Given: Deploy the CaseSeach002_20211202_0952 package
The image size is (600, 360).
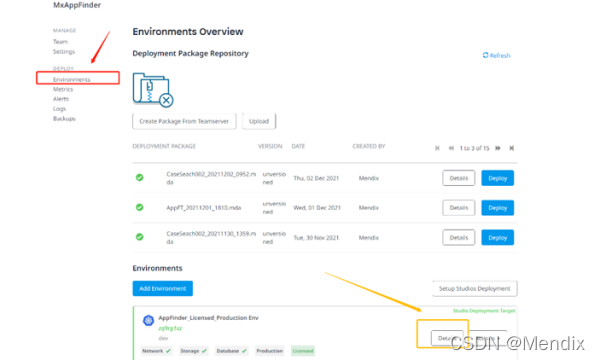Looking at the screenshot, I should click(x=497, y=178).
